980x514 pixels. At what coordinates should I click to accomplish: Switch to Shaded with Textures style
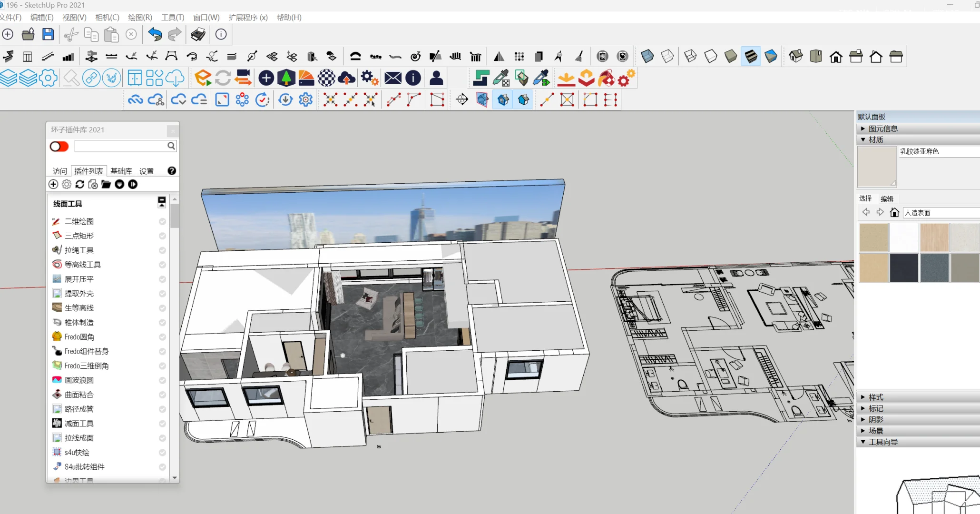[x=751, y=57]
